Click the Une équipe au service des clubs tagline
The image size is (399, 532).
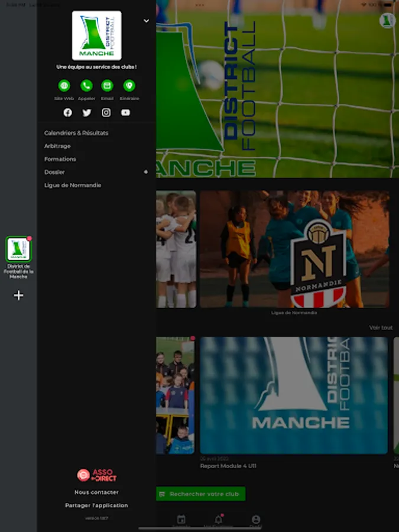click(x=97, y=67)
